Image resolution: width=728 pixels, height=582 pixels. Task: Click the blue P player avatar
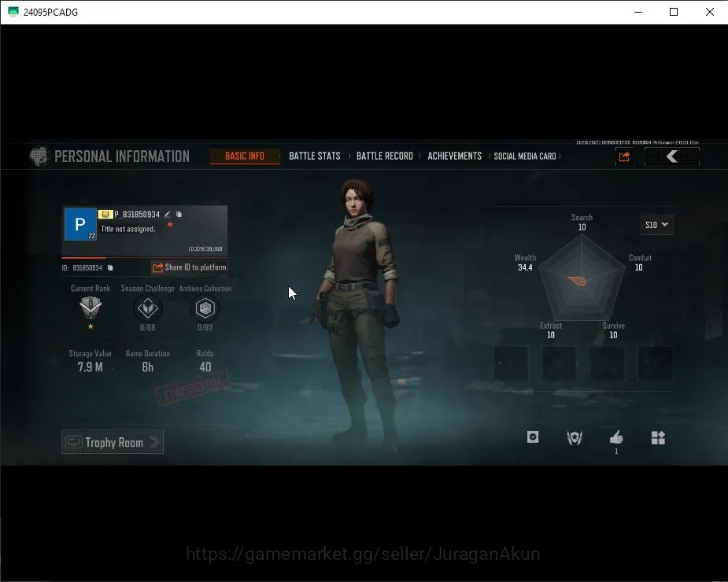click(x=80, y=224)
